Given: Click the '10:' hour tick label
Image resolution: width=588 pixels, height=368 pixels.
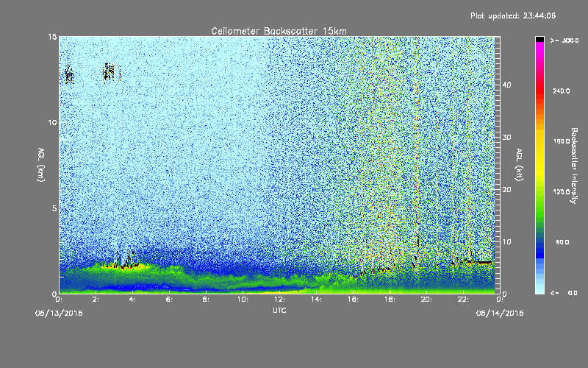Looking at the screenshot, I should (x=243, y=300).
